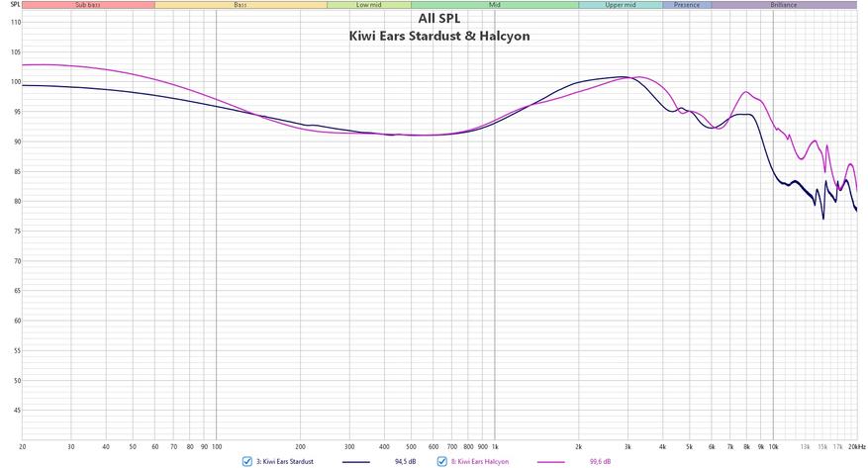Click the Sub bass frequency band label
Image resolution: width=868 pixels, height=468 pixels.
pos(88,5)
